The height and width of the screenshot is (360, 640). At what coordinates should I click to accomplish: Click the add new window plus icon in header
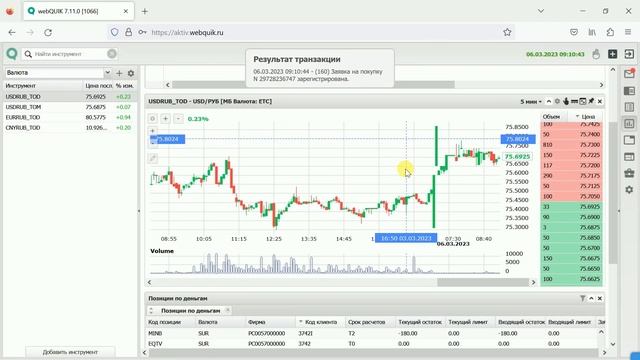612,54
